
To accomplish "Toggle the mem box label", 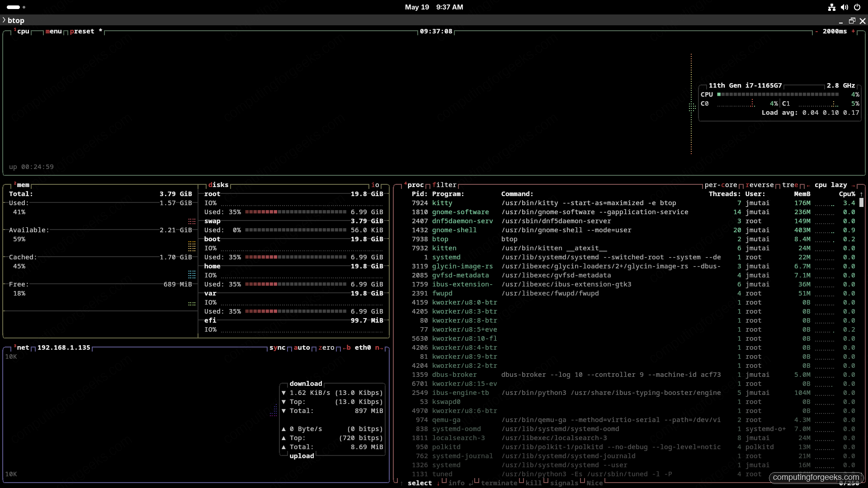I will [22, 185].
